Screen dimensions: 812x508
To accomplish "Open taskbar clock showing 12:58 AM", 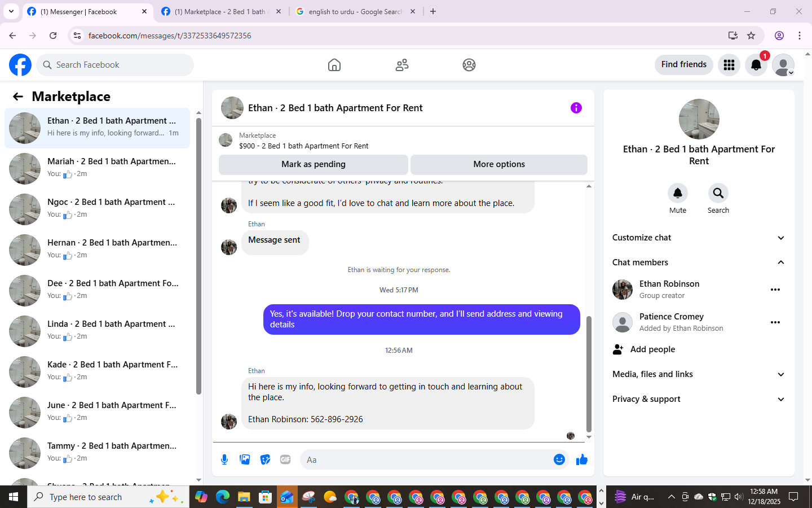I will pos(764,497).
